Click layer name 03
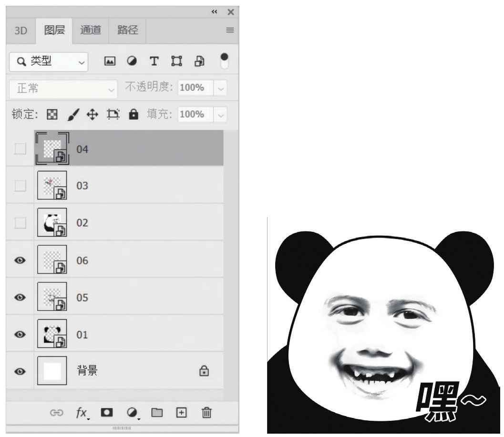 [x=82, y=186]
